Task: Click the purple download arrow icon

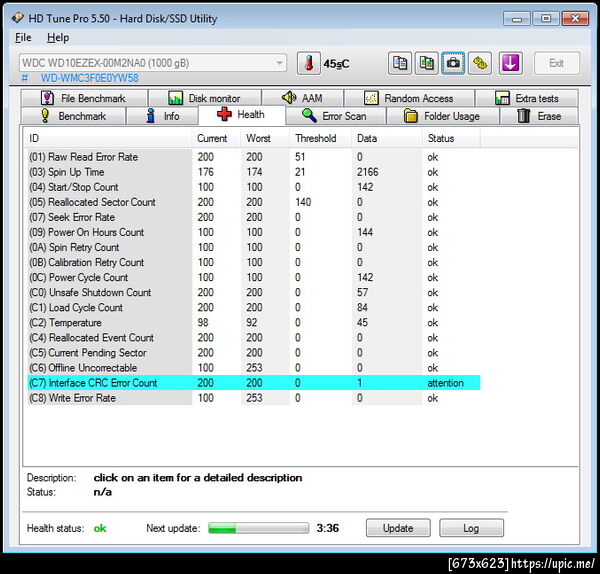Action: [510, 63]
